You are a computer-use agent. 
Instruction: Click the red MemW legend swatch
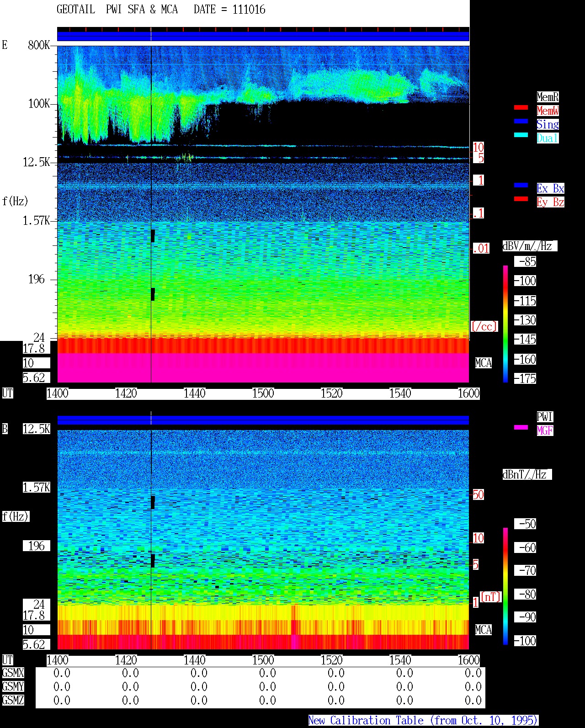[521, 108]
